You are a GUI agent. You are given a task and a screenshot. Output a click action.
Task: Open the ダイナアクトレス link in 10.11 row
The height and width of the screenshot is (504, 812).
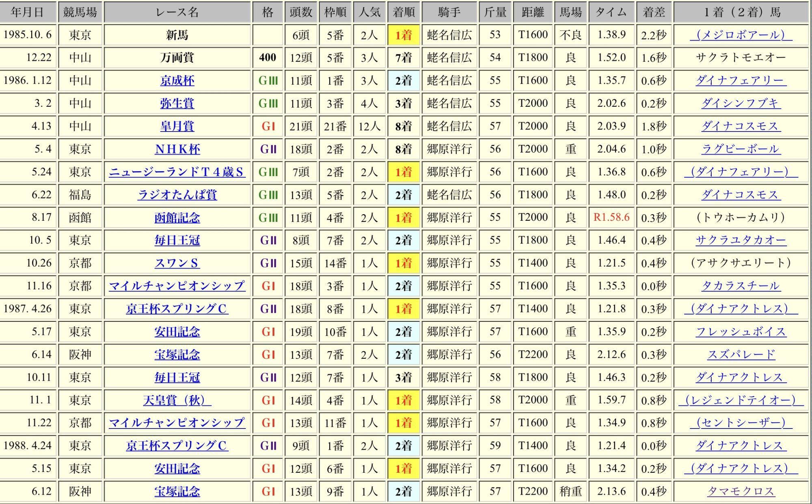tap(741, 377)
